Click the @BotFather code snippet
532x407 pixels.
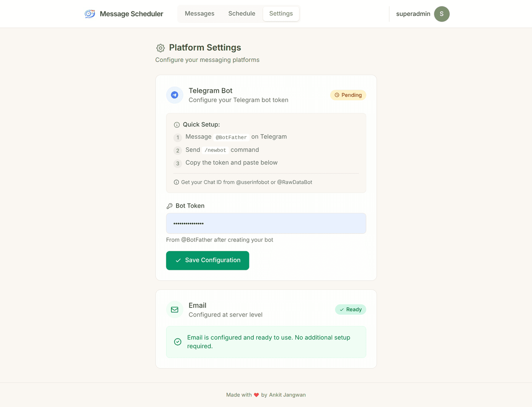coord(231,137)
